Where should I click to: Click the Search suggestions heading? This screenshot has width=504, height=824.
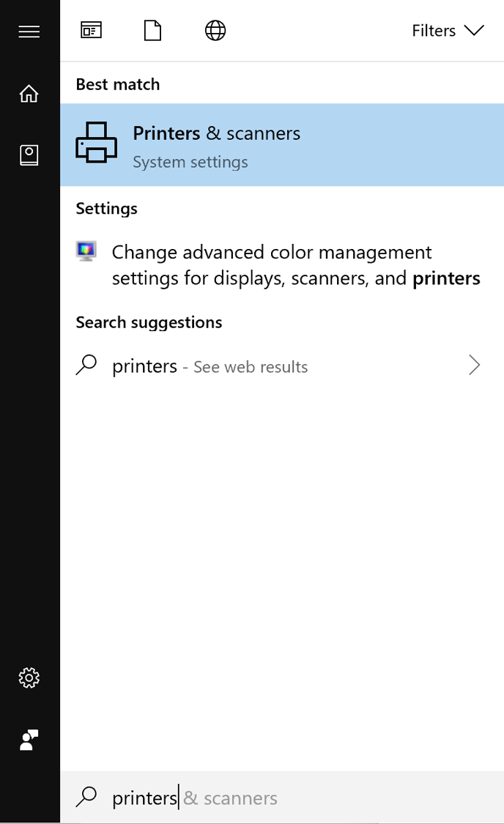pos(149,322)
